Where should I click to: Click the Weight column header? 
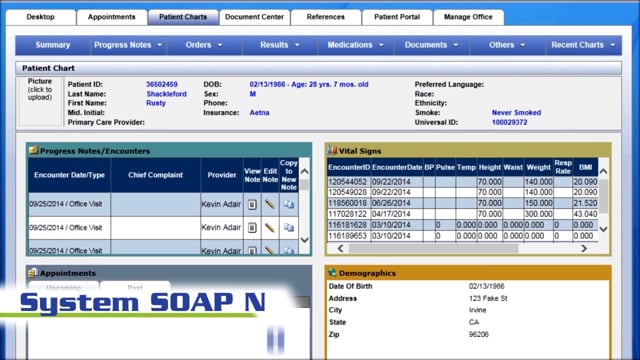click(538, 167)
